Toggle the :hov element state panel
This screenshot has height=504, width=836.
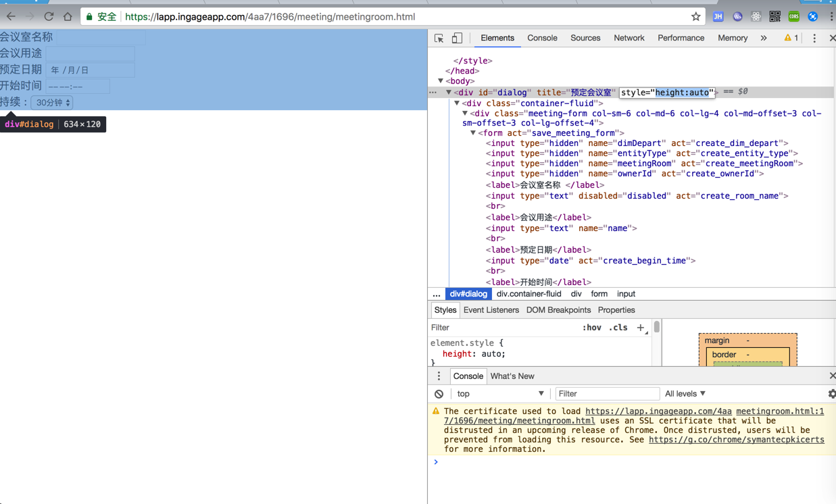[x=591, y=328]
